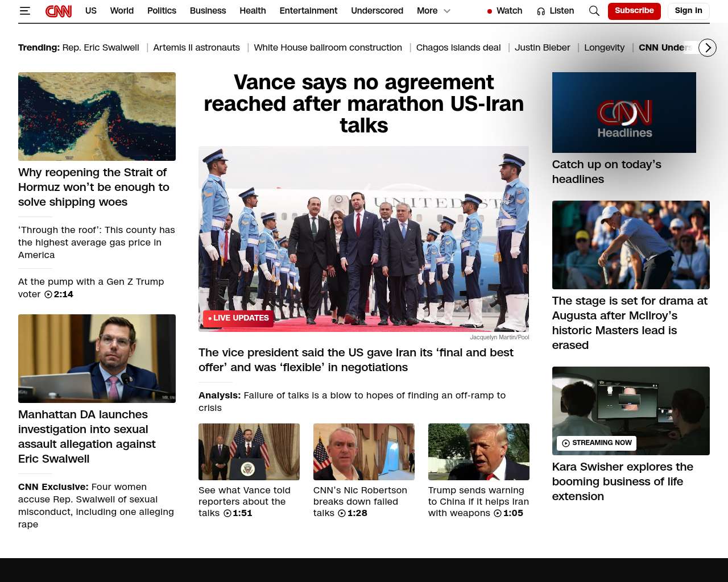Read the Strait of Hormuz shipping article
This screenshot has width=728, height=582.
pyautogui.click(x=93, y=187)
